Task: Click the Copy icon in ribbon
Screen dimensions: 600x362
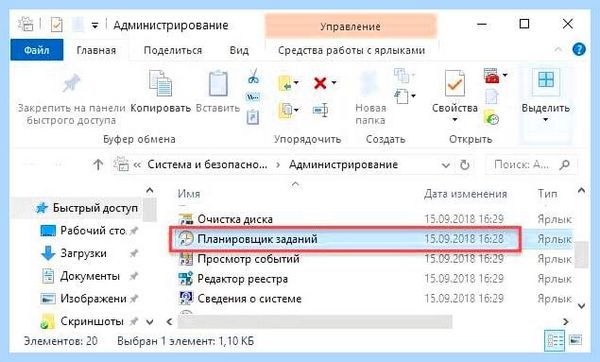Action: (160, 83)
